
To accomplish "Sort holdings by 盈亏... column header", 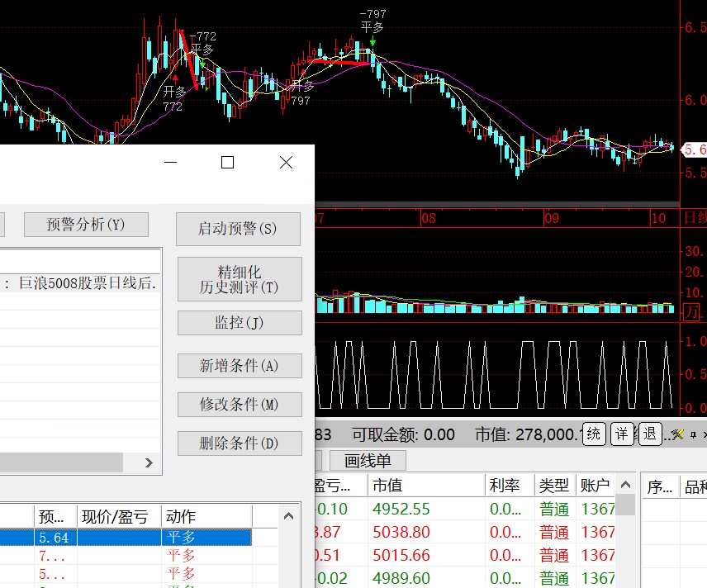I will tap(341, 486).
